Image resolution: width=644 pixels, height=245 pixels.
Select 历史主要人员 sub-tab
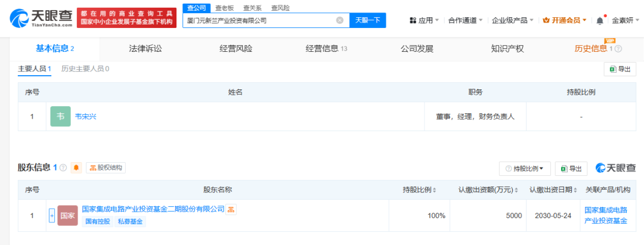coord(85,69)
